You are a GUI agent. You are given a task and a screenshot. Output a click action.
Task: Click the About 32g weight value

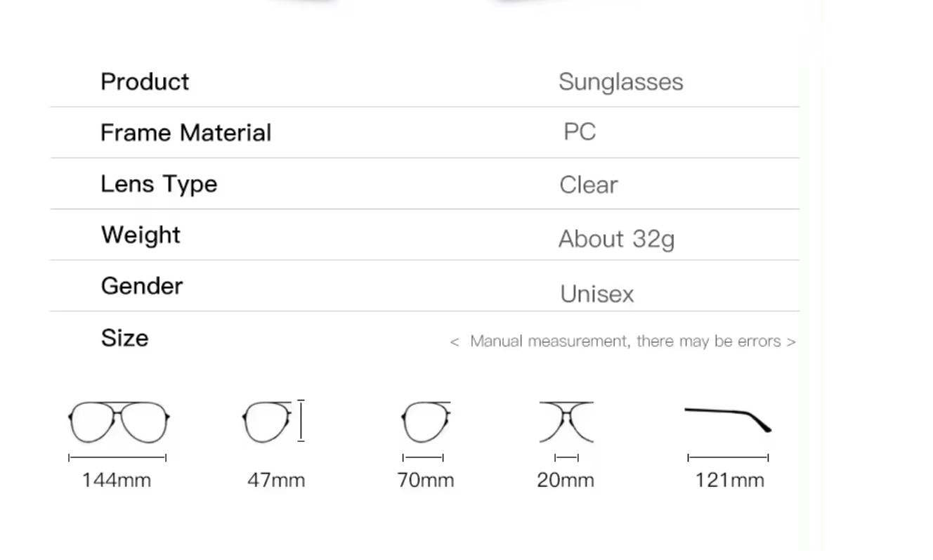tap(616, 240)
